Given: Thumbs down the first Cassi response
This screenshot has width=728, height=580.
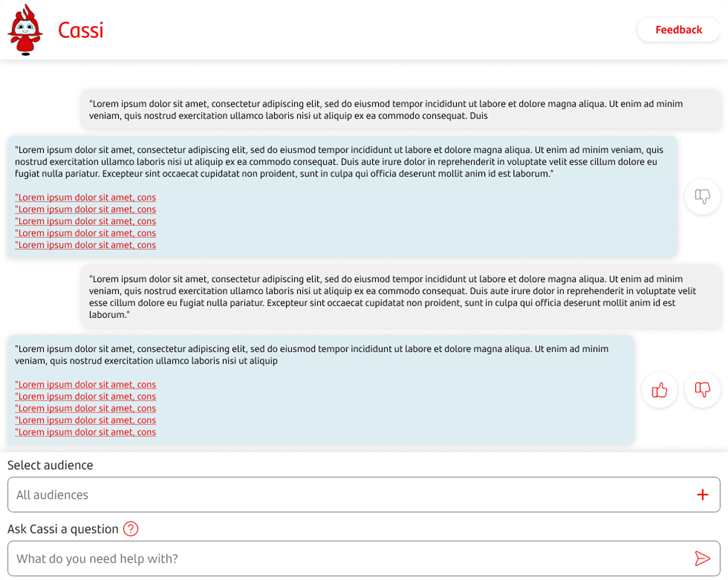Looking at the screenshot, I should point(702,197).
